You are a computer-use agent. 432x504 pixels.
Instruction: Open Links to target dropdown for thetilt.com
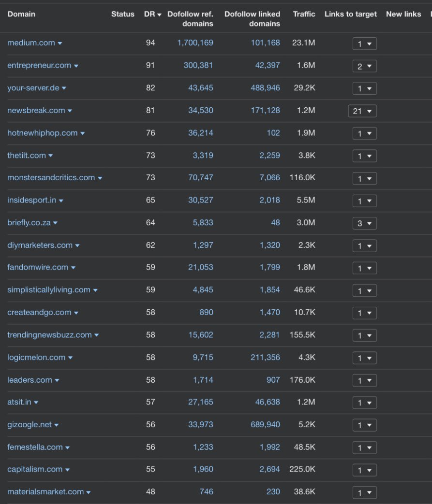[365, 156]
